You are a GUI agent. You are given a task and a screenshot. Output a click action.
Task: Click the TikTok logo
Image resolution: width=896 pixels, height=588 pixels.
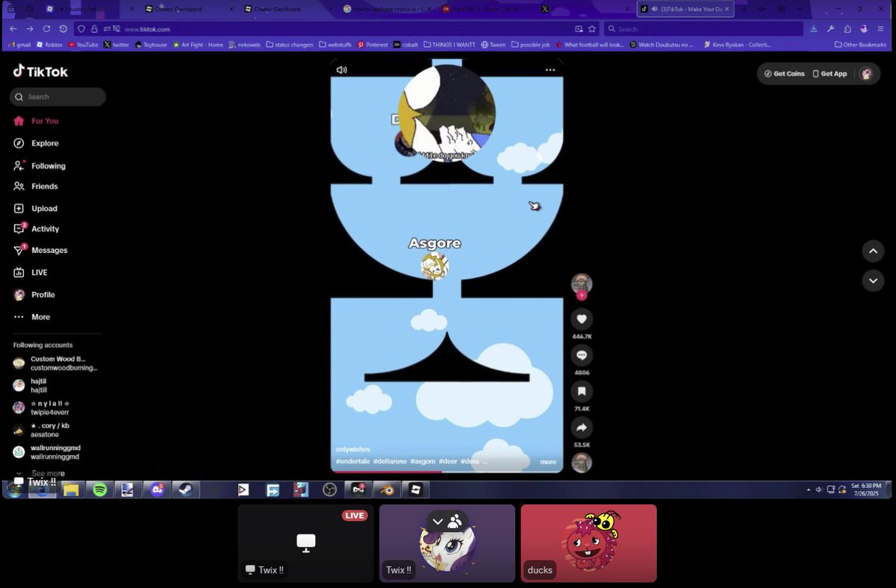click(40, 72)
